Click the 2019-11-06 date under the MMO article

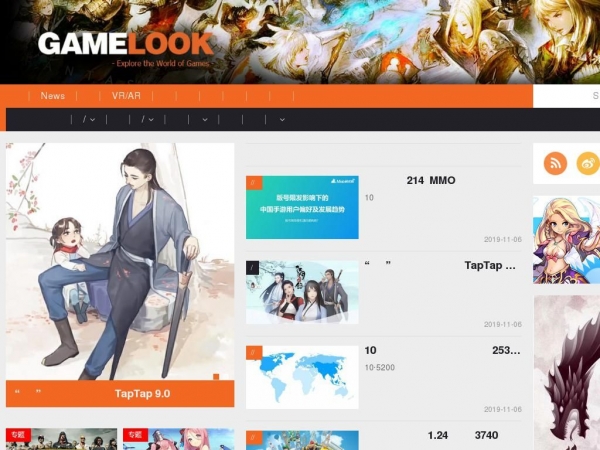[502, 240]
